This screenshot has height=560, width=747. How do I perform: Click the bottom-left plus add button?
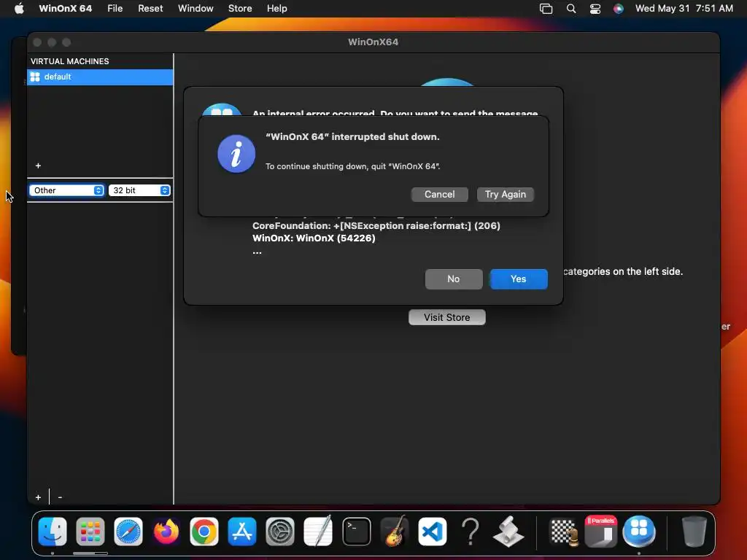tap(38, 497)
